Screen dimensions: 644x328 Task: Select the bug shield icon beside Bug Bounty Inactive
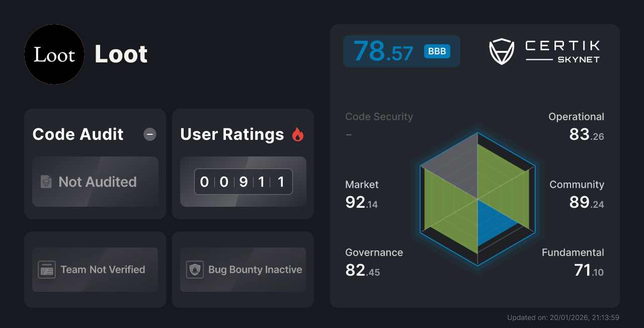point(196,270)
